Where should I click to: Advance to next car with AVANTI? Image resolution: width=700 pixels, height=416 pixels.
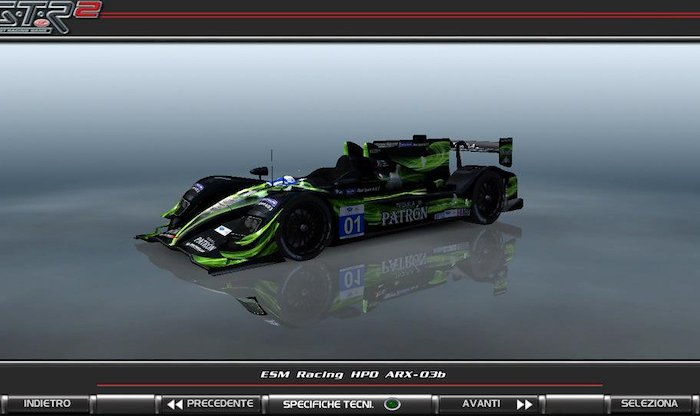point(488,404)
